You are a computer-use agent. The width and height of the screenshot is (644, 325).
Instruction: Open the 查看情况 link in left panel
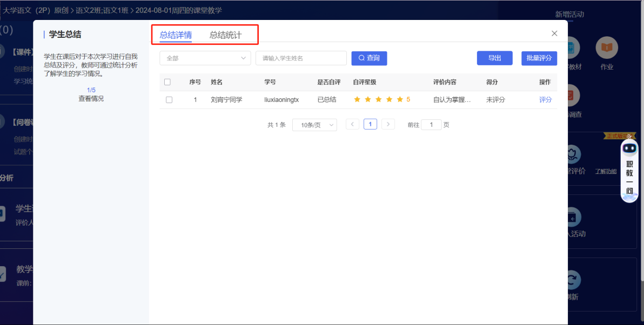[x=91, y=98]
